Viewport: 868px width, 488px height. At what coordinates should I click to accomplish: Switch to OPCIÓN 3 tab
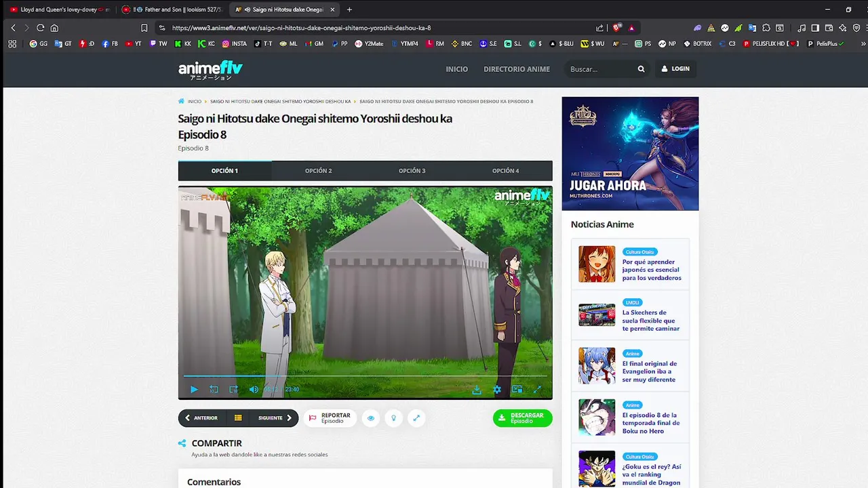[412, 171]
